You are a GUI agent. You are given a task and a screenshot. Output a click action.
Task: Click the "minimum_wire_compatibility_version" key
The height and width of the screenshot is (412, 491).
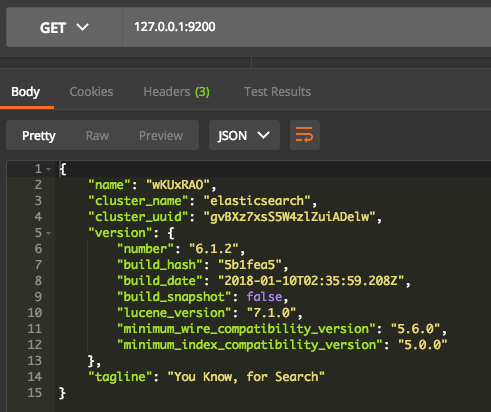246,329
